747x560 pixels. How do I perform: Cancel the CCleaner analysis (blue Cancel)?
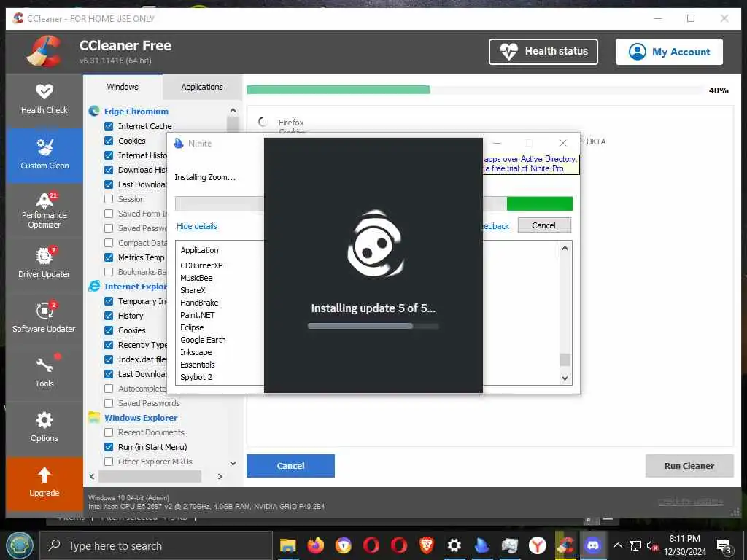coord(290,466)
